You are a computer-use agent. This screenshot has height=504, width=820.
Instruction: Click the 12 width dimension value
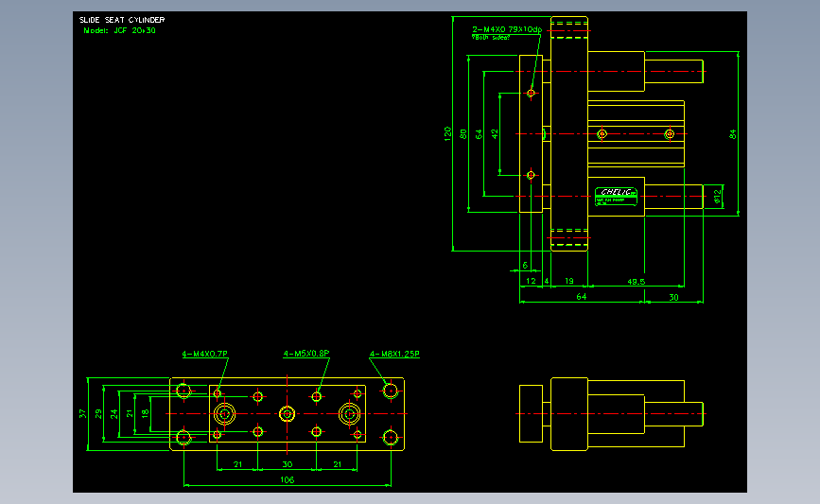[x=531, y=281]
